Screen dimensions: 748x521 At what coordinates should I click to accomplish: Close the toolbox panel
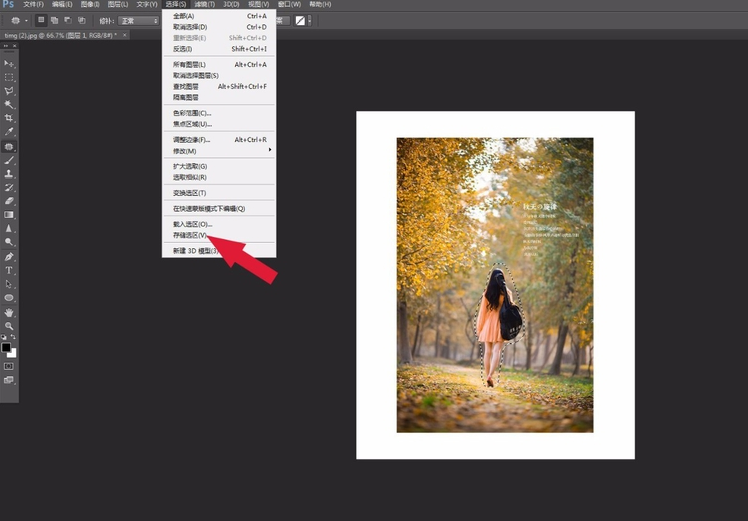pos(15,46)
